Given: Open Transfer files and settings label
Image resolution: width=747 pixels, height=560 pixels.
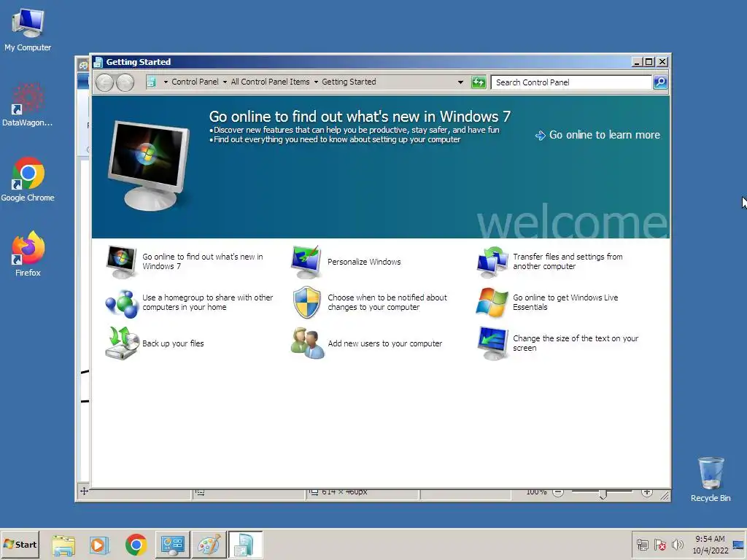Looking at the screenshot, I should (568, 262).
